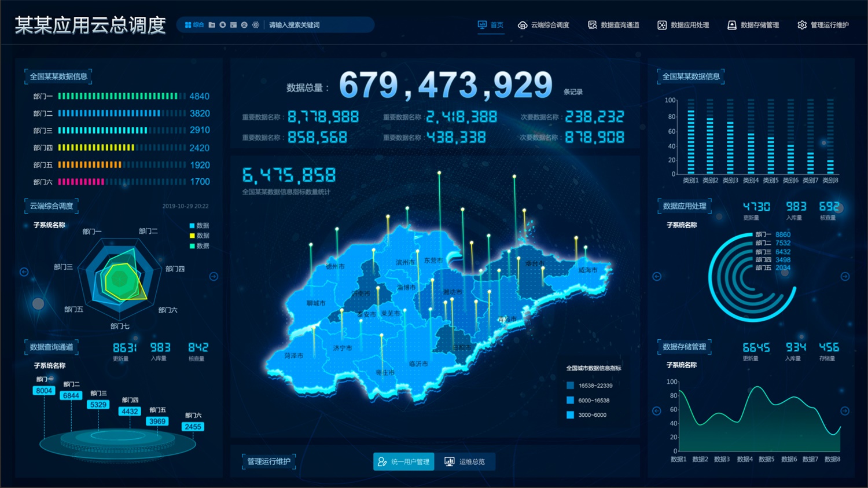The width and height of the screenshot is (868, 488).
Task: Advance the 数据应用处理 ring chart right arrow
Action: pyautogui.click(x=845, y=277)
